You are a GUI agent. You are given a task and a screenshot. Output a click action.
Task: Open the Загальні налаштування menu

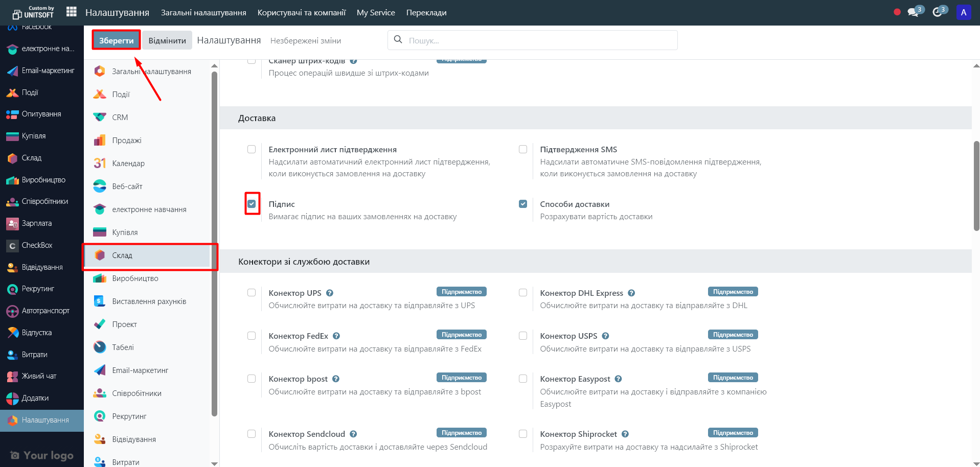(203, 13)
